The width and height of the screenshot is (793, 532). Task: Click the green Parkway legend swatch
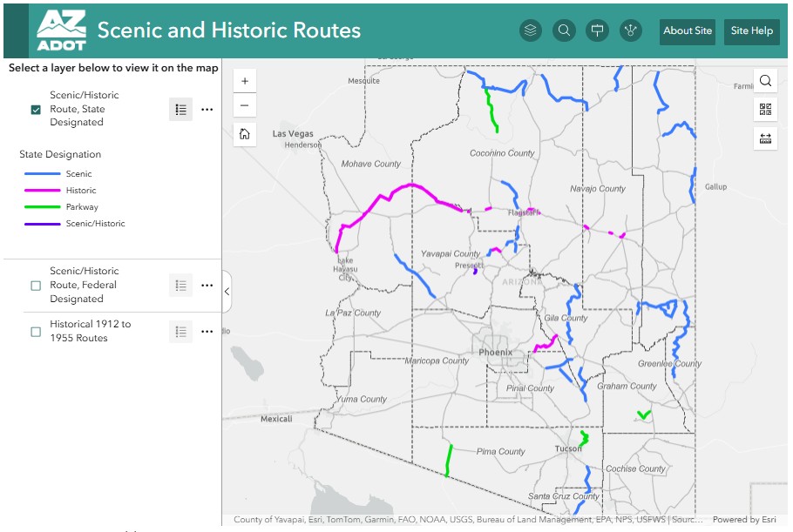tap(43, 207)
